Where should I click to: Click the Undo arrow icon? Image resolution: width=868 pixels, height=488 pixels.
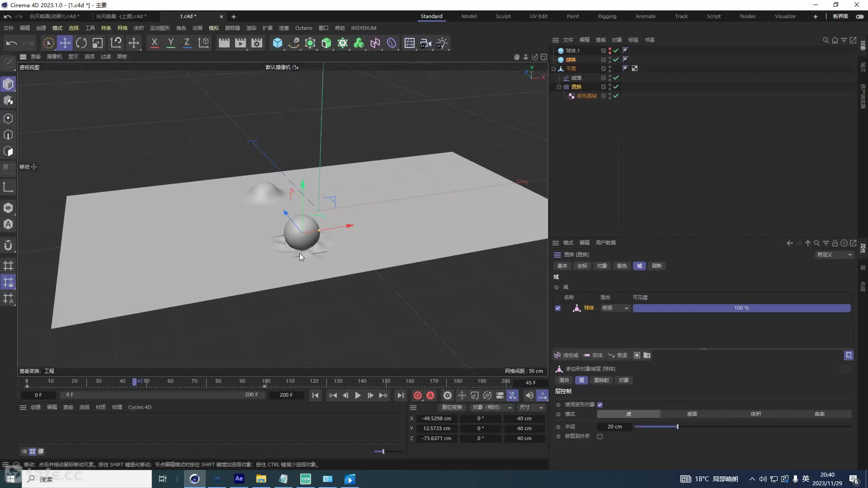(12, 43)
